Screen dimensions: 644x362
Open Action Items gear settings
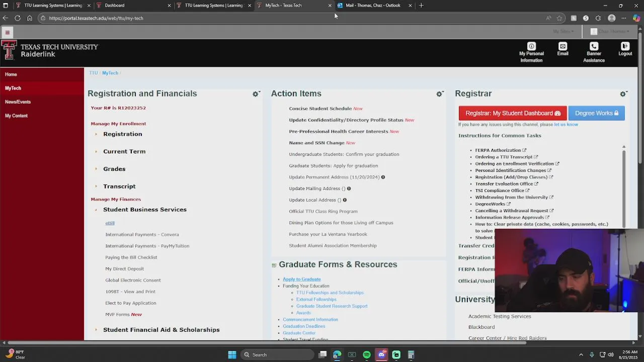tap(439, 94)
